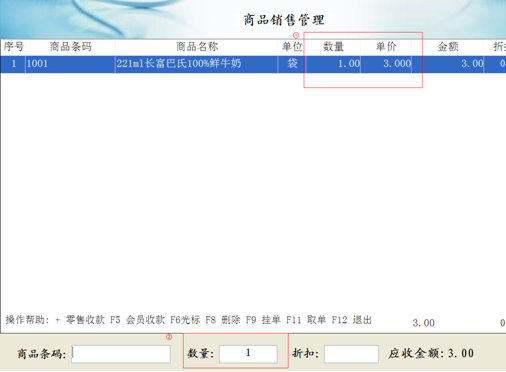
Task: Click unit cell 袋
Action: (292, 64)
